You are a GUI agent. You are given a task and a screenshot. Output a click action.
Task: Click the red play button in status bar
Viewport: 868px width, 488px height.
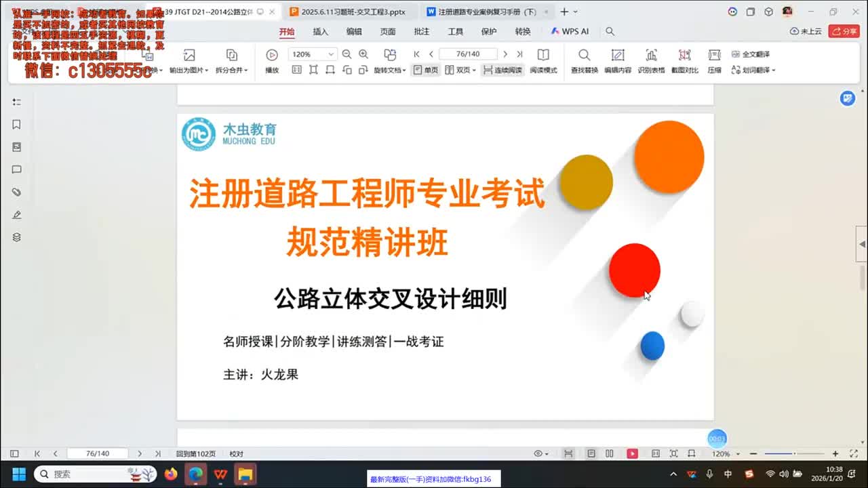(x=632, y=453)
